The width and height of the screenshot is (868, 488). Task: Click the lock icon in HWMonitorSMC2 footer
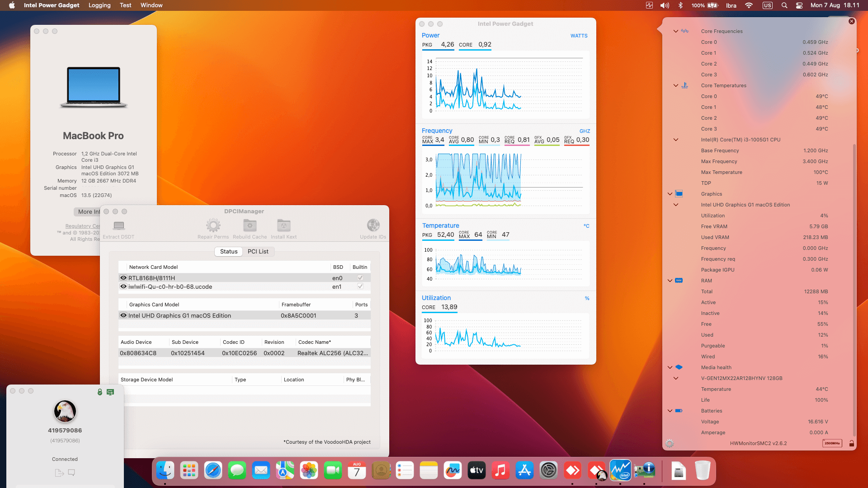point(851,443)
